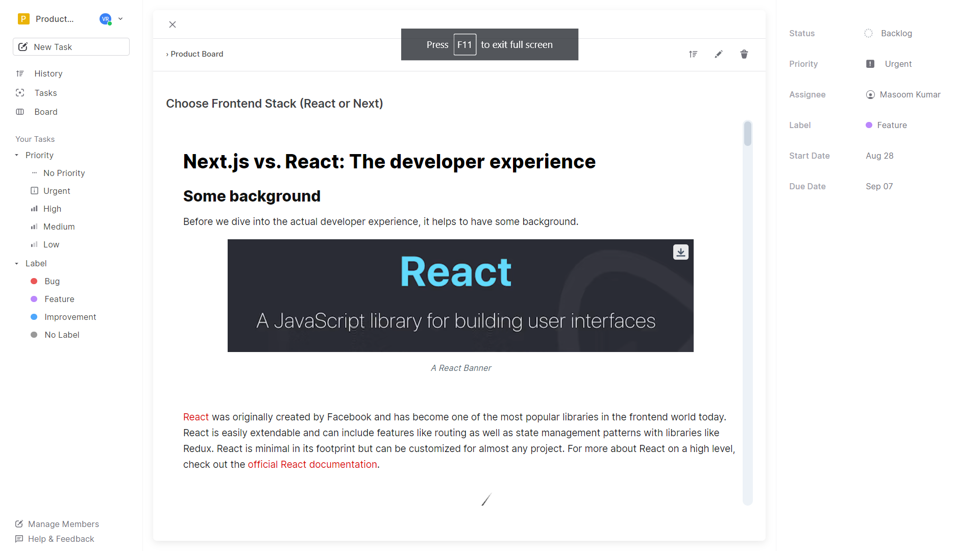Select Urgent priority filter

(x=57, y=190)
